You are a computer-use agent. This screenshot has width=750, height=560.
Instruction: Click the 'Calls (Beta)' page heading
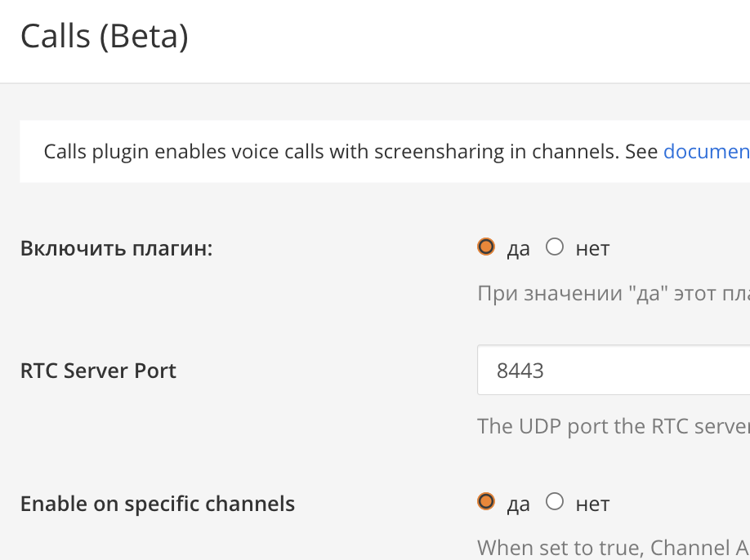(105, 36)
